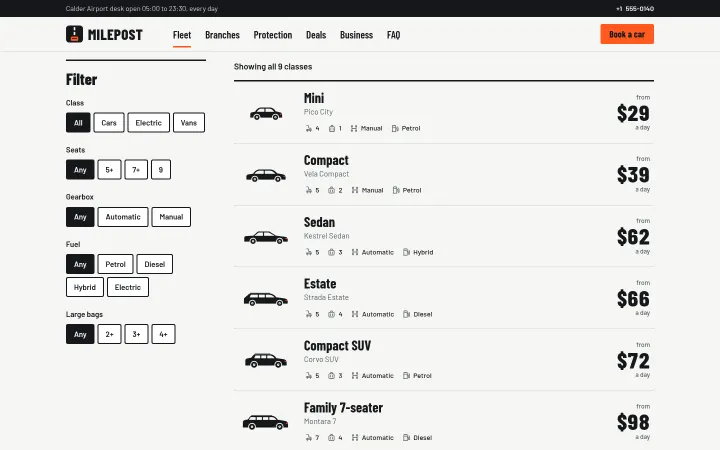Click the gearbox icon in Compact SUV row
The width and height of the screenshot is (720, 450).
(x=355, y=376)
